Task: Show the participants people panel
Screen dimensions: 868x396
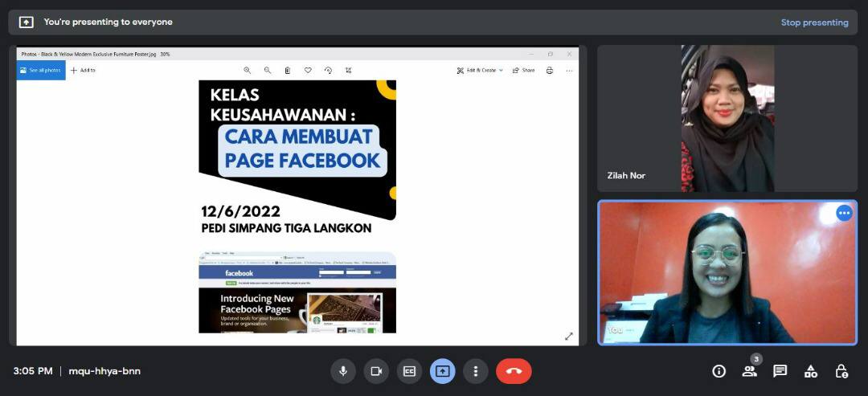Action: [x=750, y=371]
